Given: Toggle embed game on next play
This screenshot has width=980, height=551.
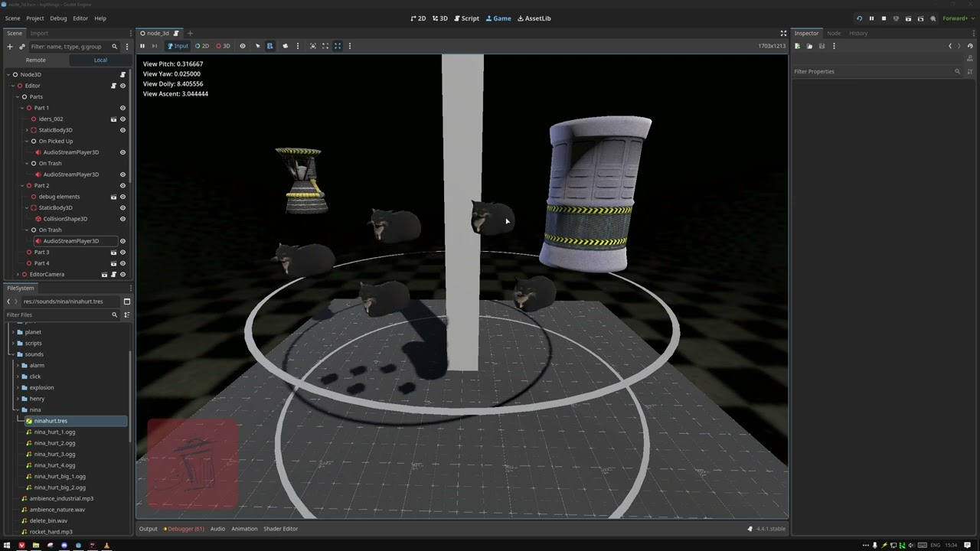Looking at the screenshot, I should [312, 46].
